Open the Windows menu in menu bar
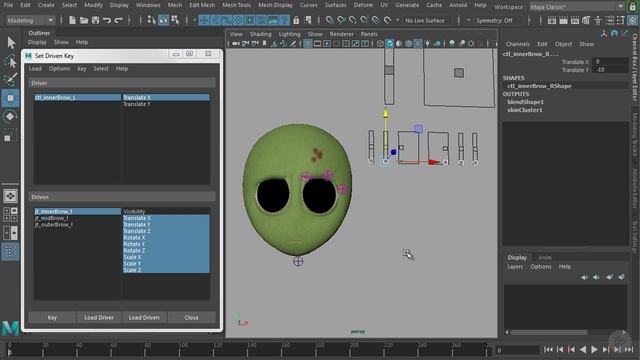This screenshot has width=640, height=360. 148,5
